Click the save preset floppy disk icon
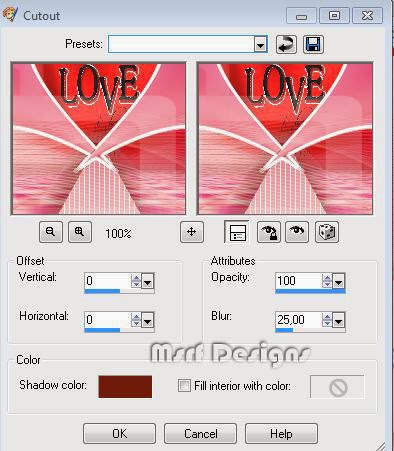 click(313, 44)
